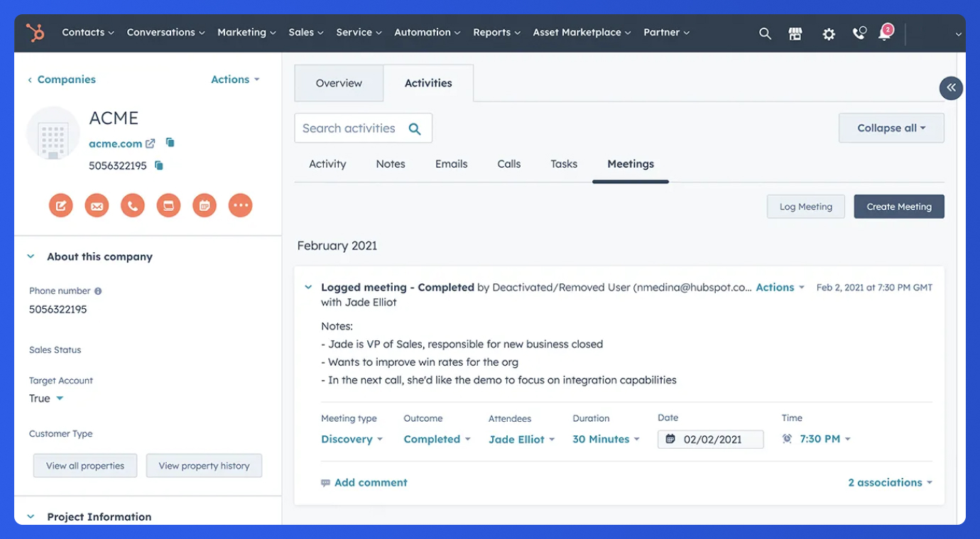Image resolution: width=980 pixels, height=539 pixels.
Task: Click the orange email icon
Action: coord(97,206)
